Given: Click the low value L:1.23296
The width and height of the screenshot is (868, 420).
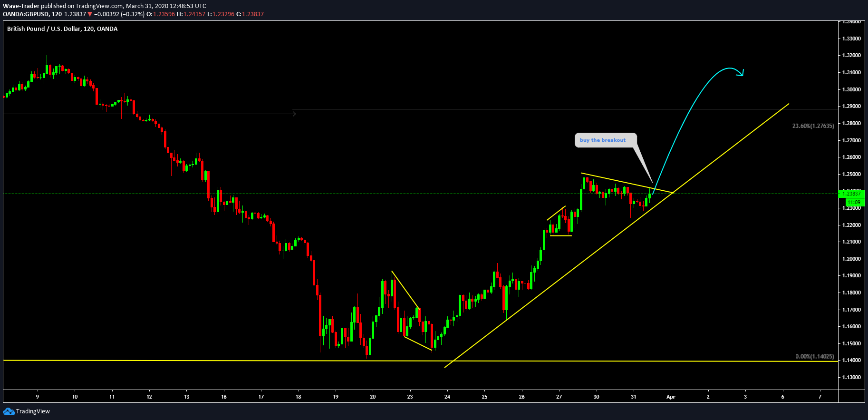Looking at the screenshot, I should click(221, 14).
